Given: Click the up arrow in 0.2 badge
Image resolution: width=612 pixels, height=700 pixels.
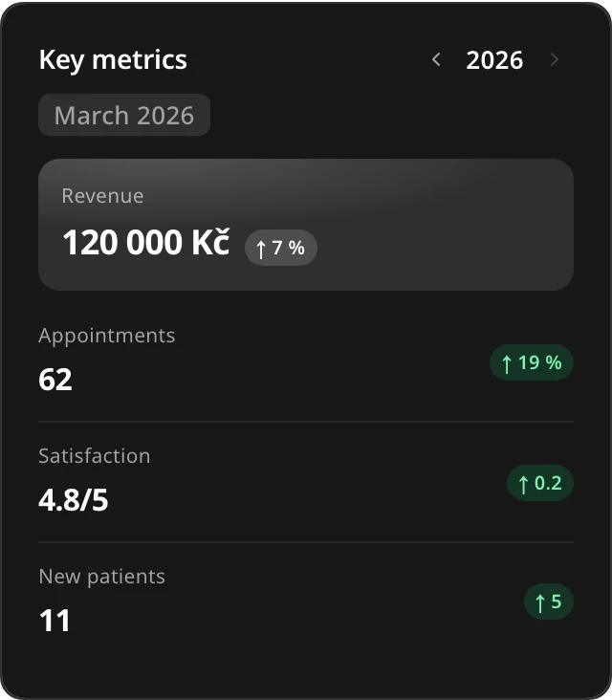Looking at the screenshot, I should click(524, 485).
